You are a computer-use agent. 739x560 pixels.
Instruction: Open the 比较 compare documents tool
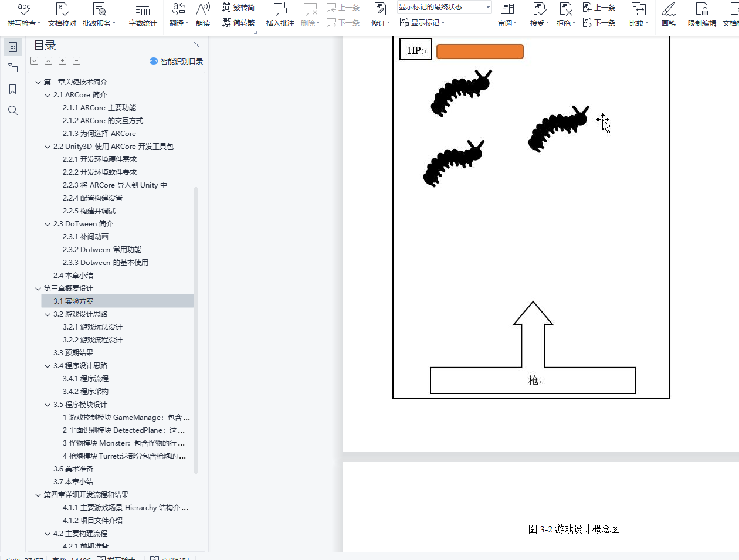pyautogui.click(x=639, y=15)
